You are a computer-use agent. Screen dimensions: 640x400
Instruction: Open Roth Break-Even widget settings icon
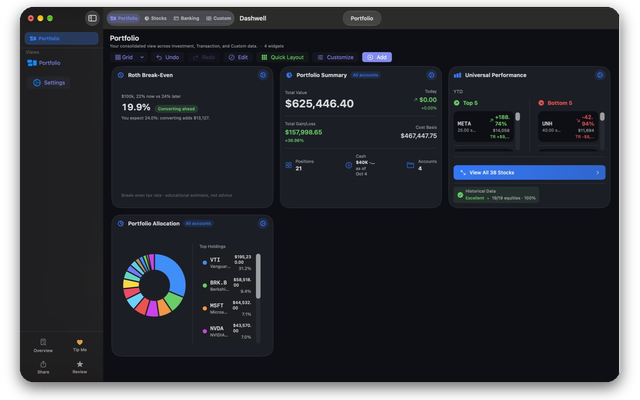click(x=263, y=75)
